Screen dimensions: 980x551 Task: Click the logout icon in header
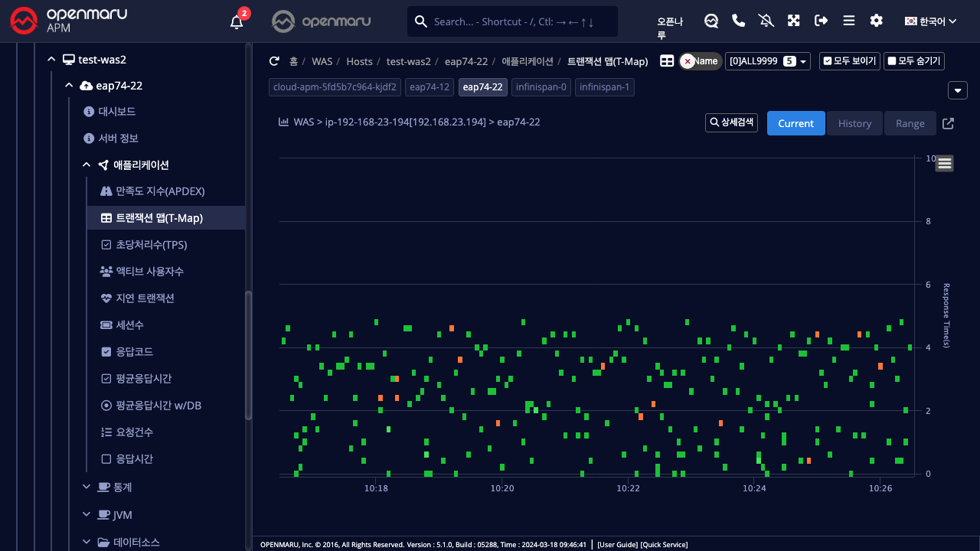822,21
